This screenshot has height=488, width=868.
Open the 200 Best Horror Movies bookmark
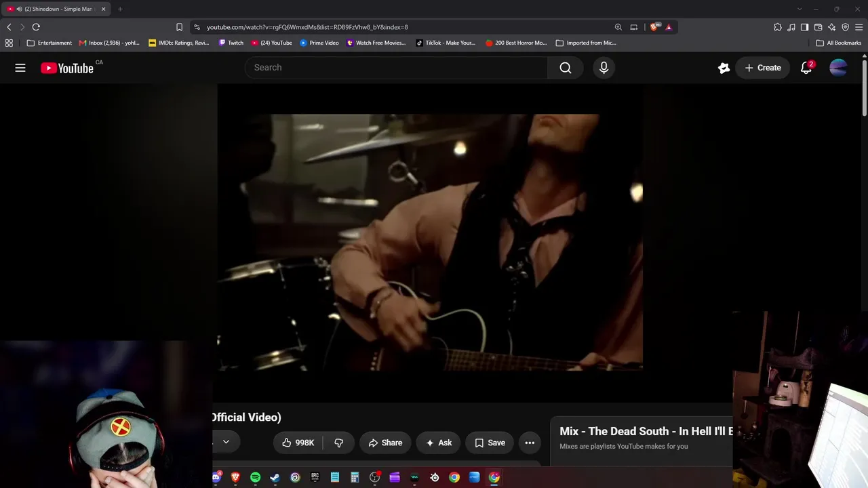pyautogui.click(x=516, y=43)
